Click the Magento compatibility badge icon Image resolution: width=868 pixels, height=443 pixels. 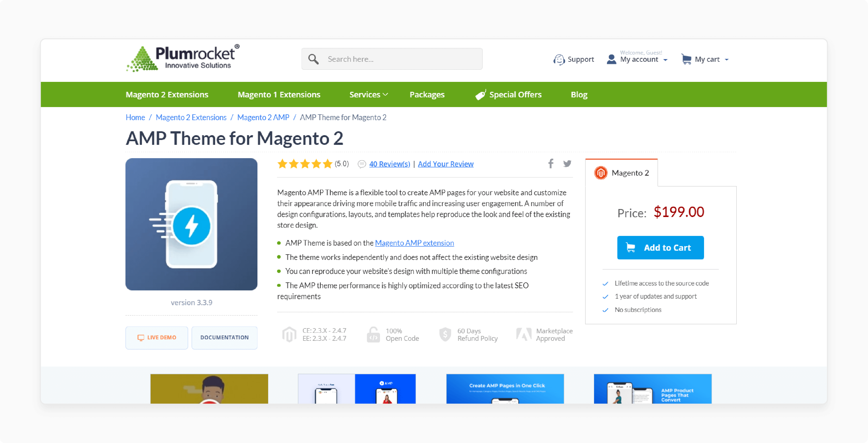[289, 334]
